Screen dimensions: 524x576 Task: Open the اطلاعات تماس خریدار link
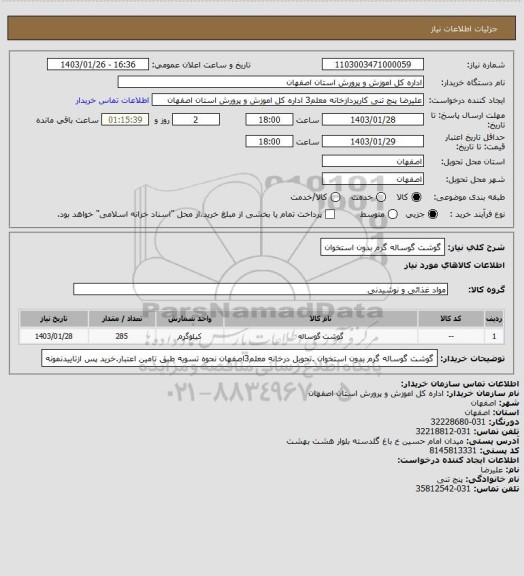pyautogui.click(x=112, y=100)
